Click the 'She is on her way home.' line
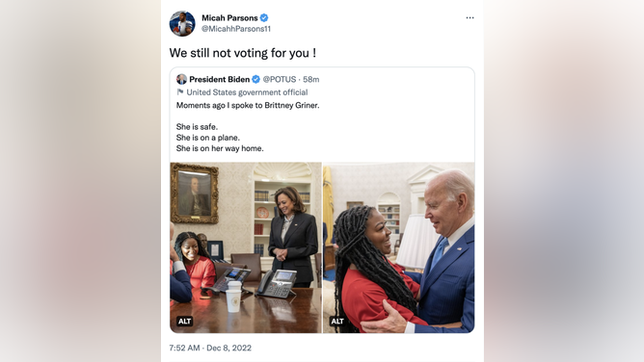644x362 pixels. point(220,148)
